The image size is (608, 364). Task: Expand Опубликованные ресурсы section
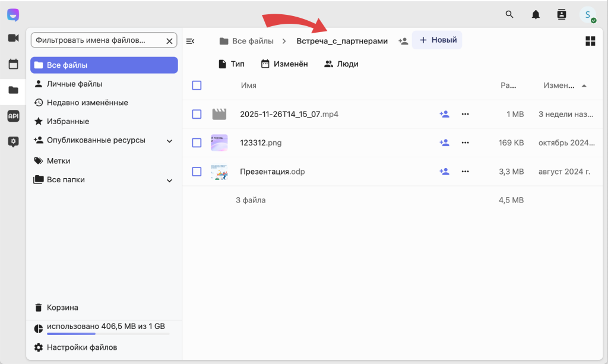click(x=169, y=141)
